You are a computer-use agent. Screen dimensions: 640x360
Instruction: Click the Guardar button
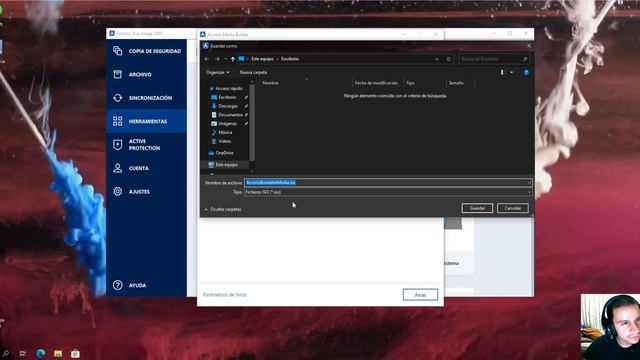point(477,208)
